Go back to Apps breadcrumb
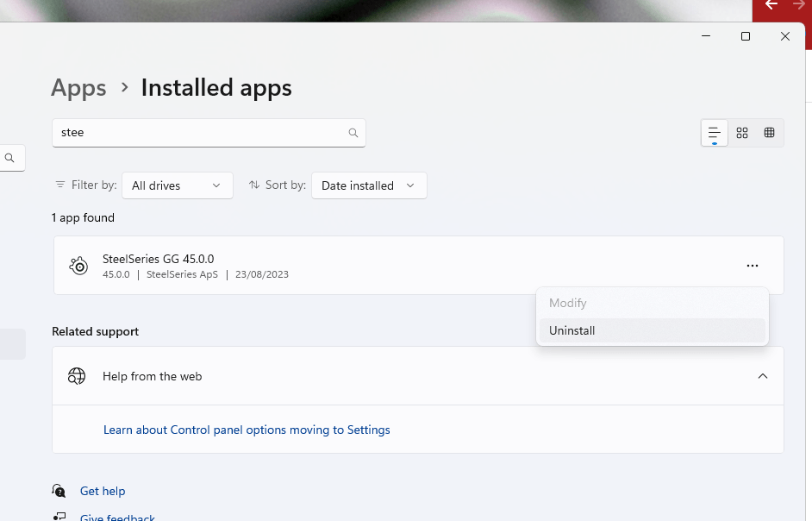 [78, 88]
